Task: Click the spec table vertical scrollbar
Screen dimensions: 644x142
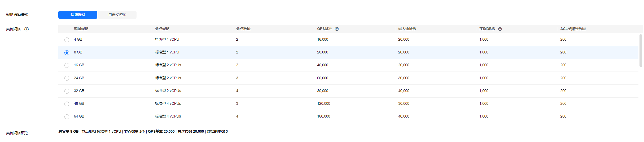Action: coord(641,51)
